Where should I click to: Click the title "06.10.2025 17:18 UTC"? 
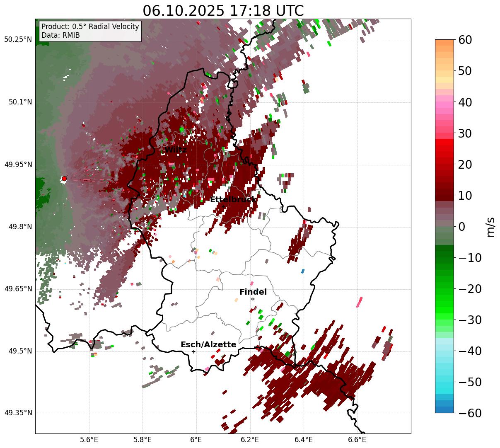(x=223, y=10)
